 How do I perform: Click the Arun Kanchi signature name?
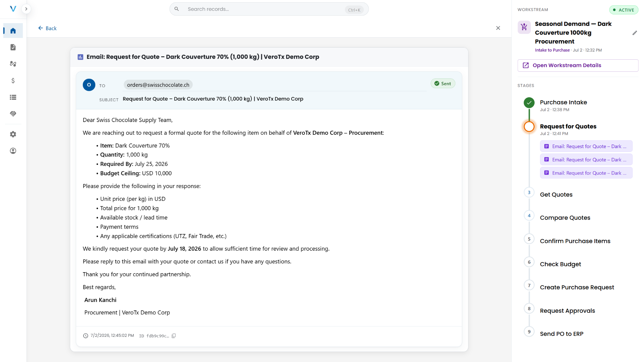(100, 300)
